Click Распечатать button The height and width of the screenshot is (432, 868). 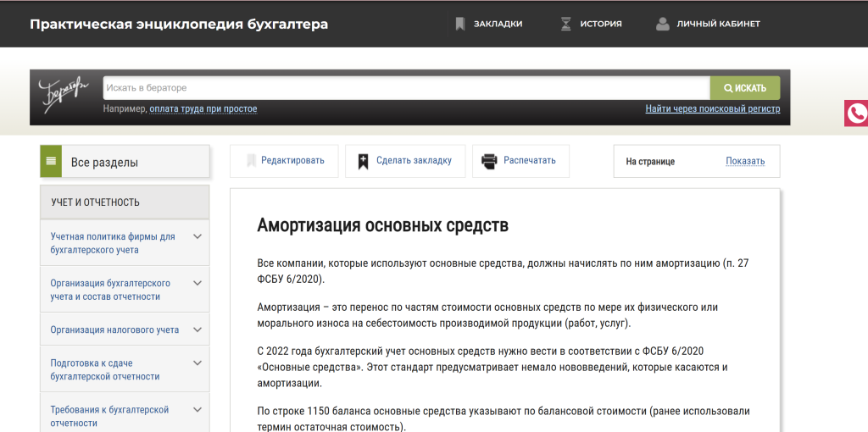click(x=520, y=161)
